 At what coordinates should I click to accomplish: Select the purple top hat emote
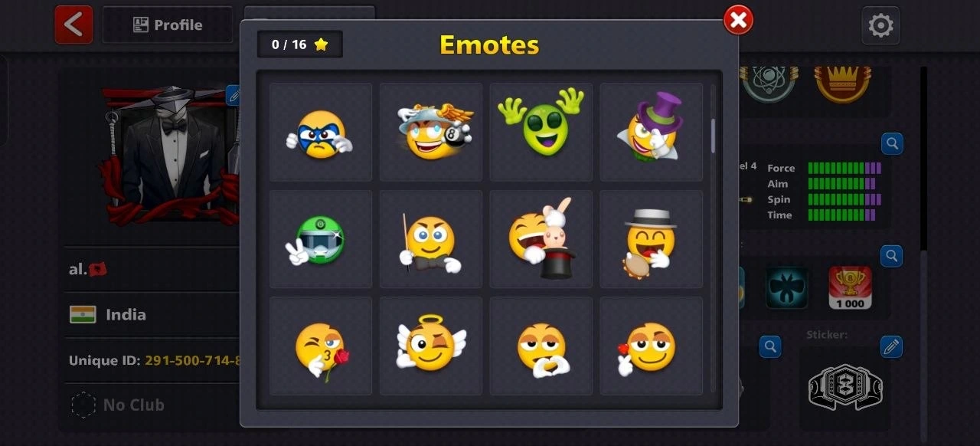coord(652,133)
